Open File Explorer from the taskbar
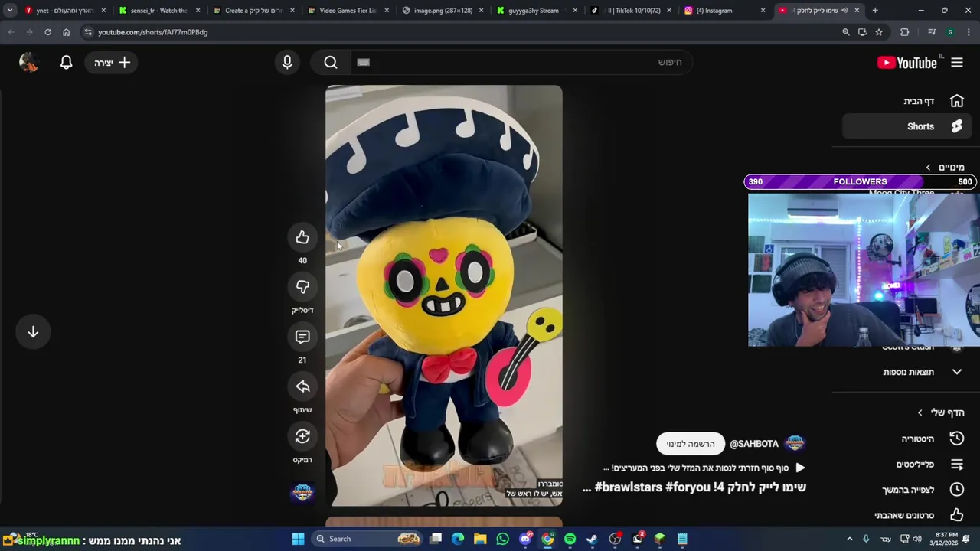 [480, 539]
